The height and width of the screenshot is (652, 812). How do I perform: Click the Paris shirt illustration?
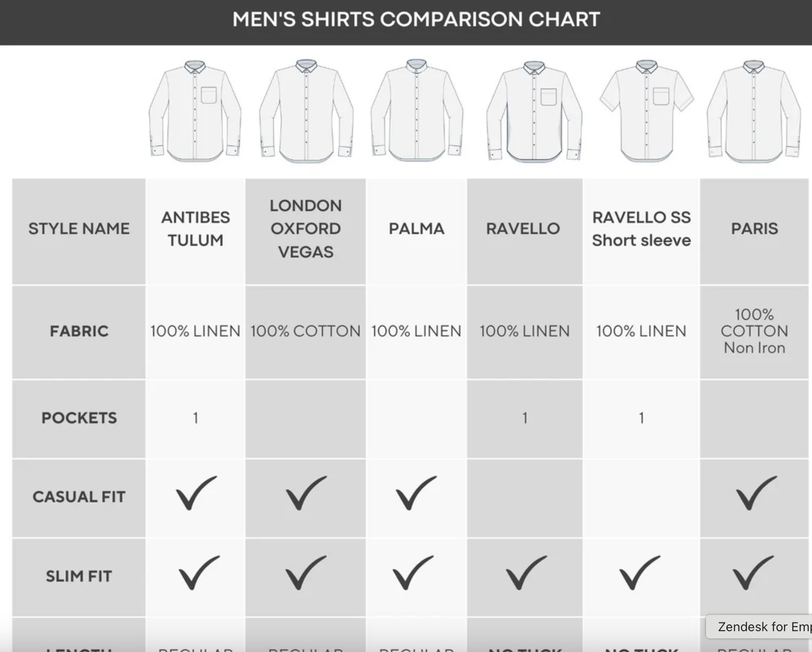click(x=754, y=111)
